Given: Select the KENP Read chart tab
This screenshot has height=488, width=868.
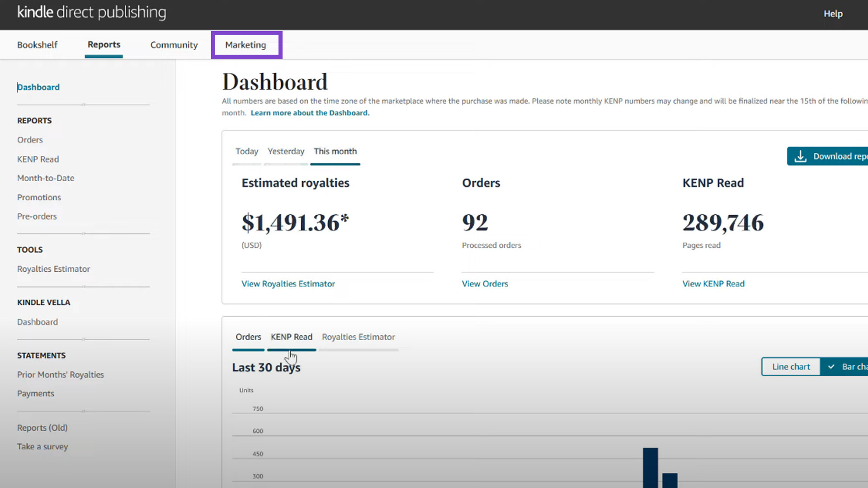Looking at the screenshot, I should (291, 337).
